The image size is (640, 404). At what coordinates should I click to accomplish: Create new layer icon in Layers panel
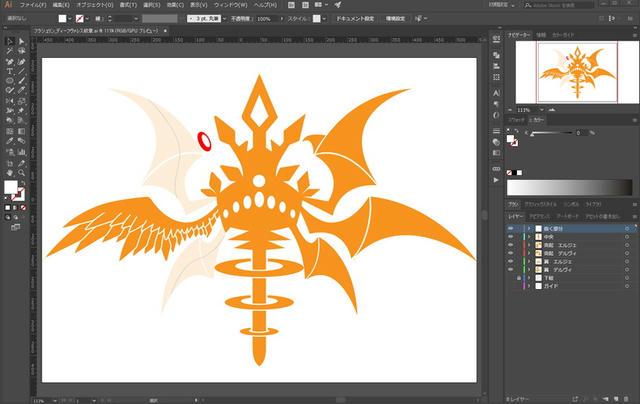(x=616, y=399)
